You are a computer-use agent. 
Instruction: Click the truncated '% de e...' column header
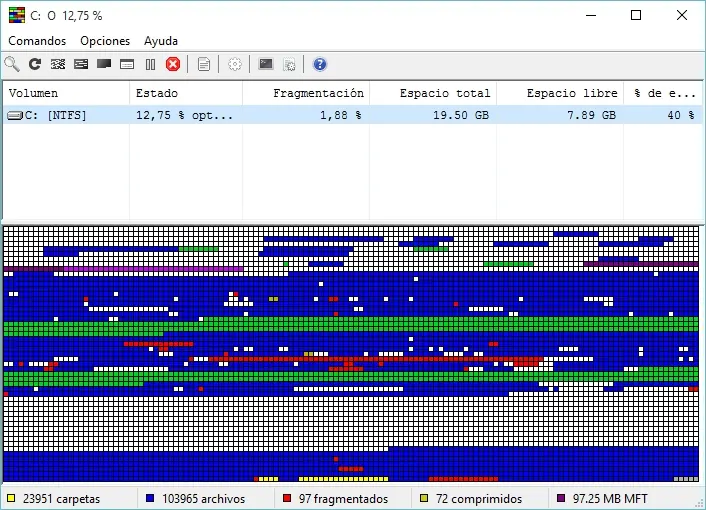(663, 93)
